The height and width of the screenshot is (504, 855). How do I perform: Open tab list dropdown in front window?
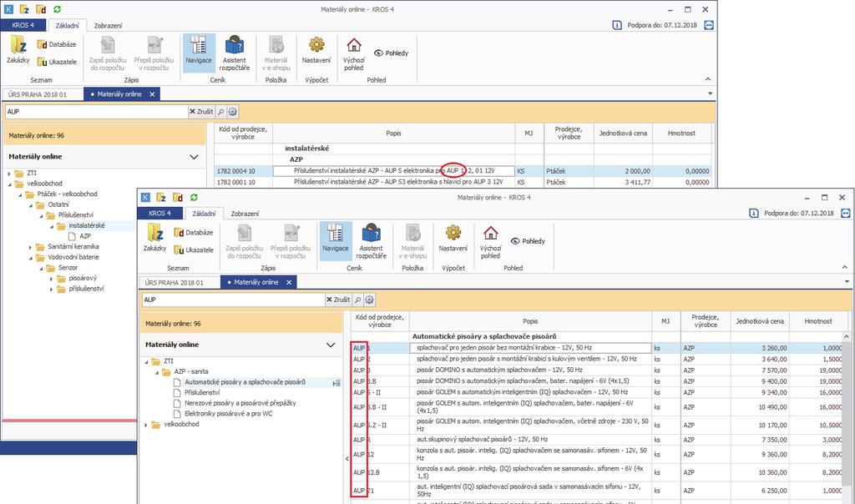pyautogui.click(x=847, y=282)
